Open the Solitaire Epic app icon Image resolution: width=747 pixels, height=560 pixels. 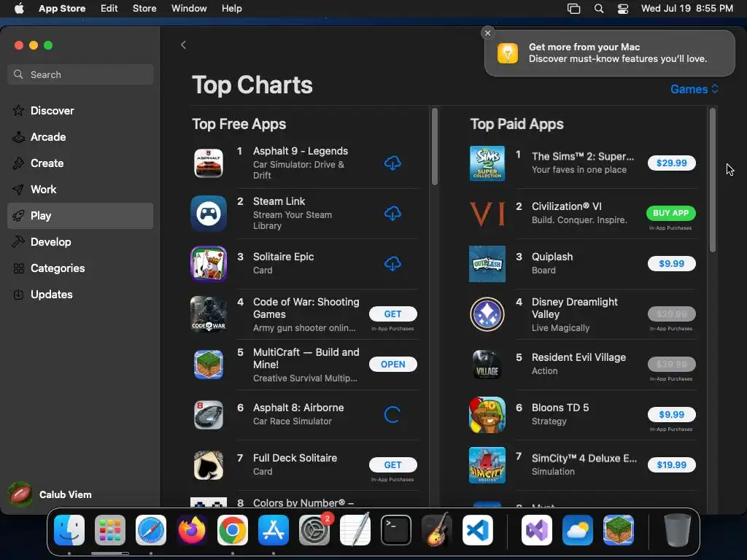pos(209,263)
